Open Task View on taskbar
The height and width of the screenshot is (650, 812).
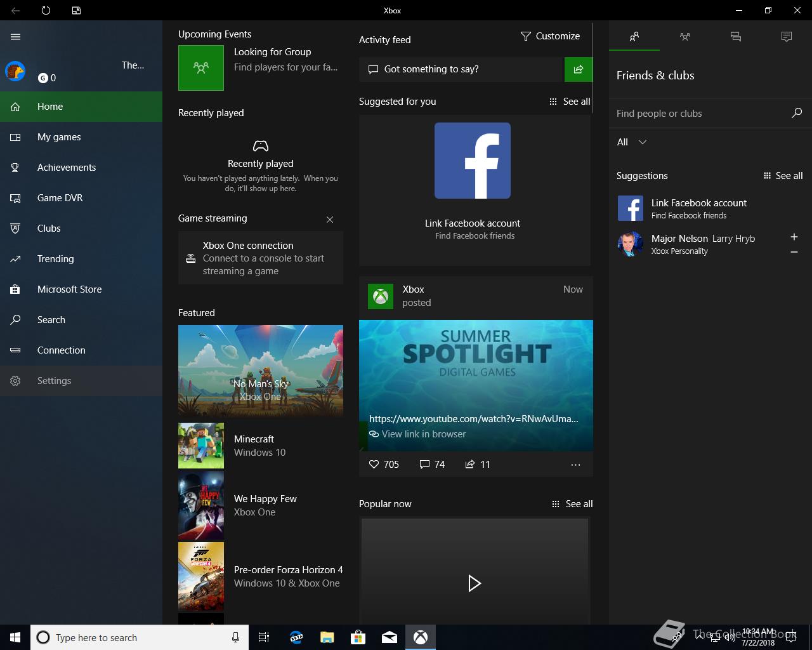tap(264, 637)
